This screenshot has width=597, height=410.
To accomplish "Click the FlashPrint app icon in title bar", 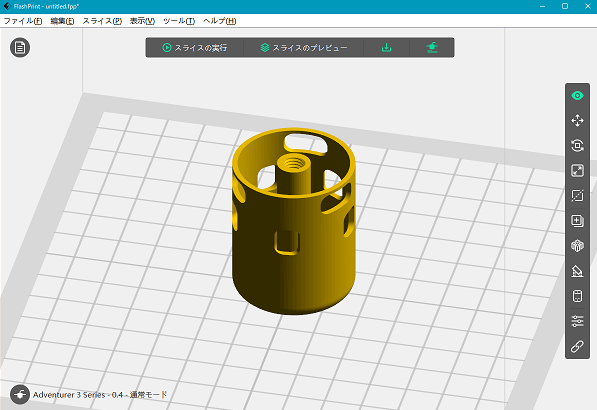I will 7,6.
